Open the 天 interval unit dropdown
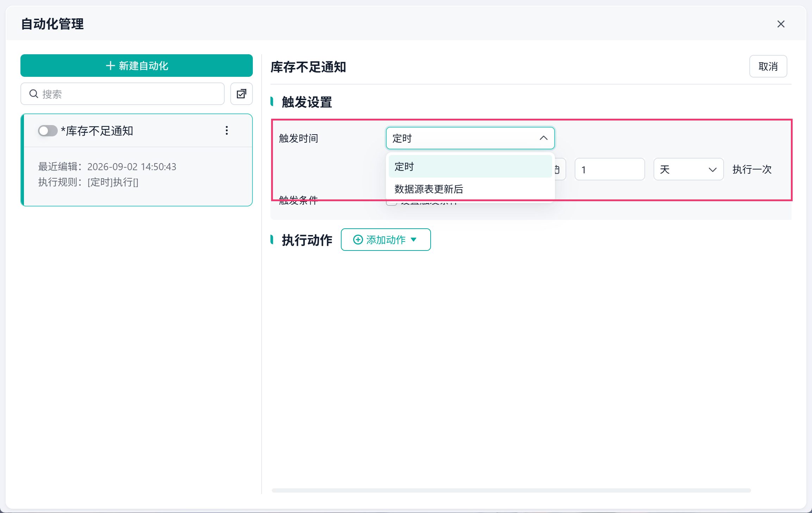This screenshot has width=812, height=513. [x=688, y=169]
